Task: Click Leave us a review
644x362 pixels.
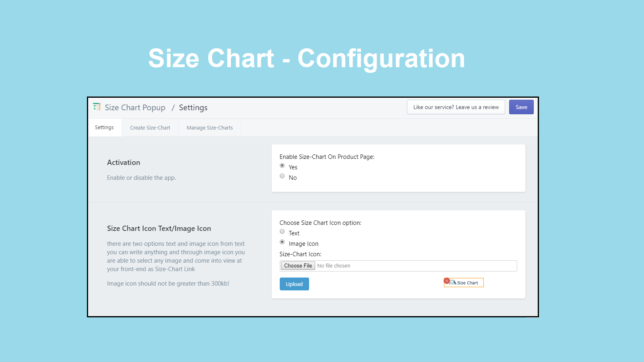Action: [456, 107]
